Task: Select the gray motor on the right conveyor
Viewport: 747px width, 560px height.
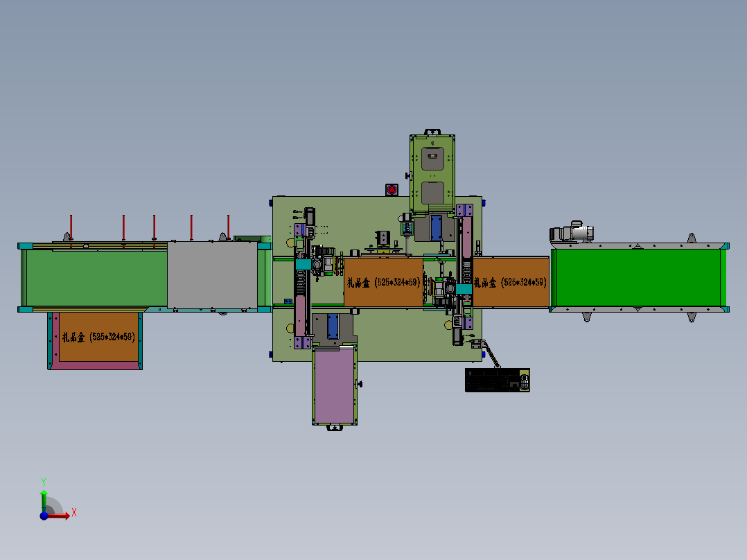Action: coord(572,233)
